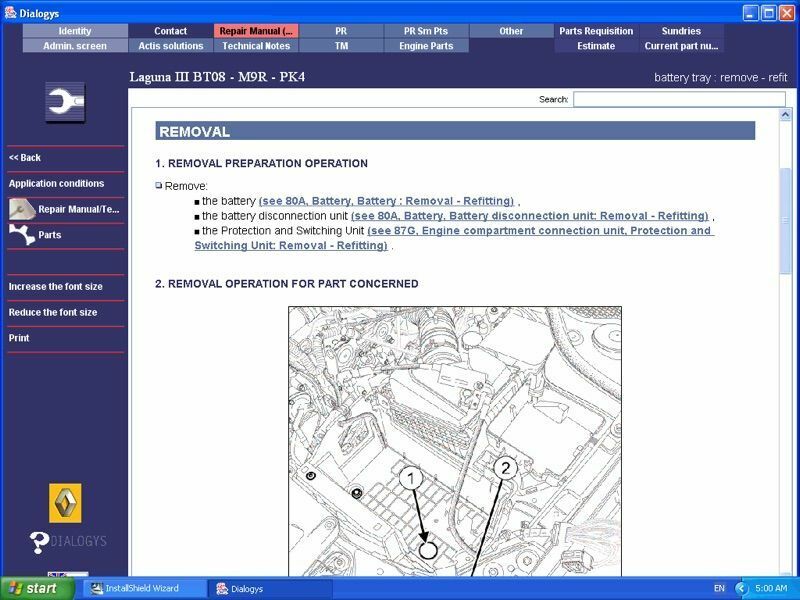This screenshot has width=800, height=600.
Task: Open the Engine Parts tab
Action: coord(426,46)
